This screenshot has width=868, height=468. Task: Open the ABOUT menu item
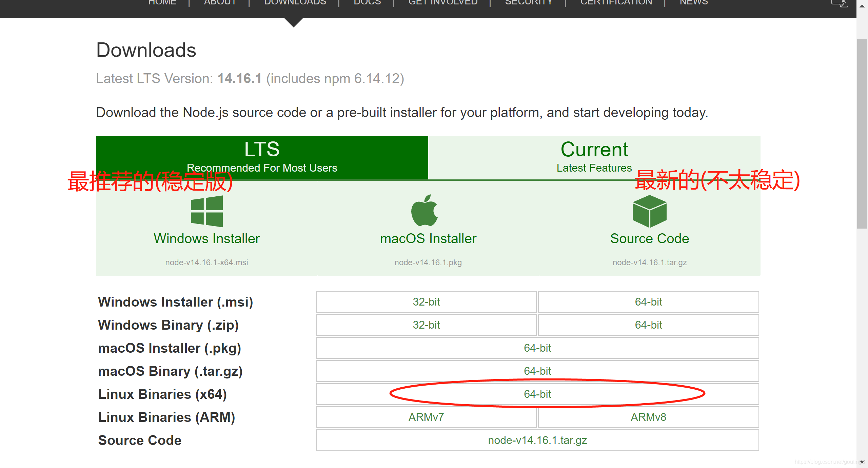(x=220, y=3)
